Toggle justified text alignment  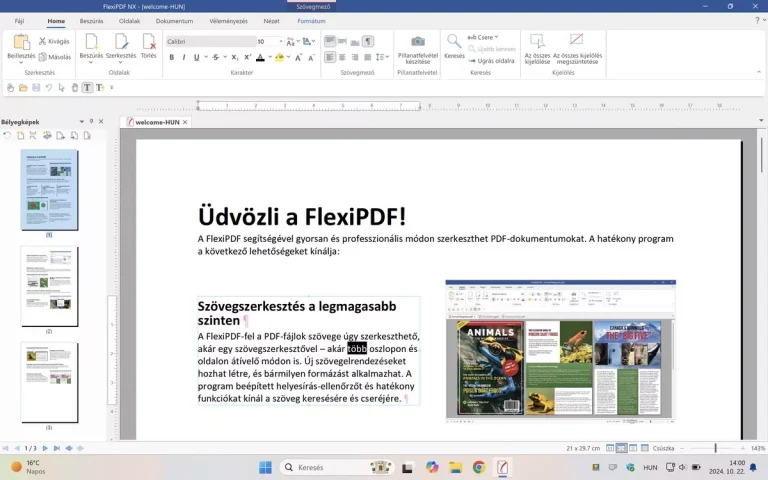click(x=368, y=57)
